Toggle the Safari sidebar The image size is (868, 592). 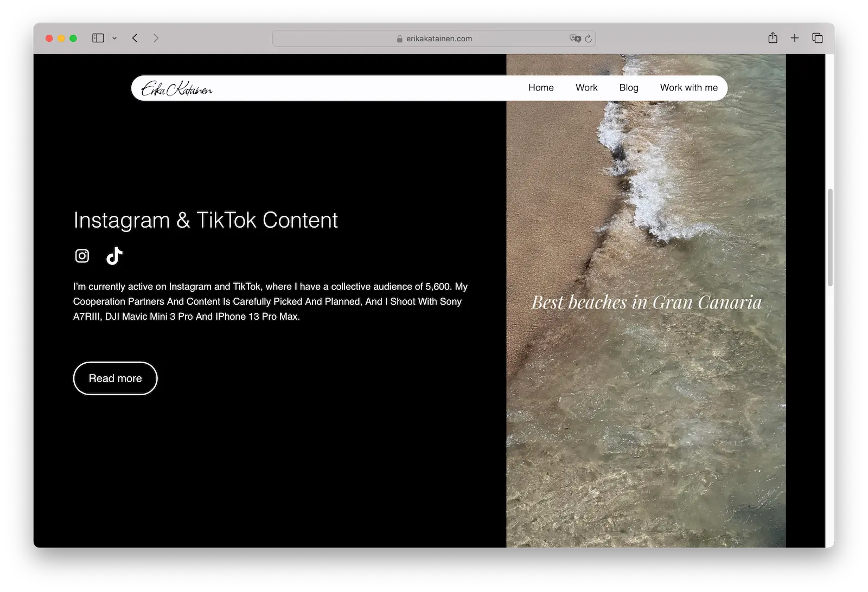point(98,38)
